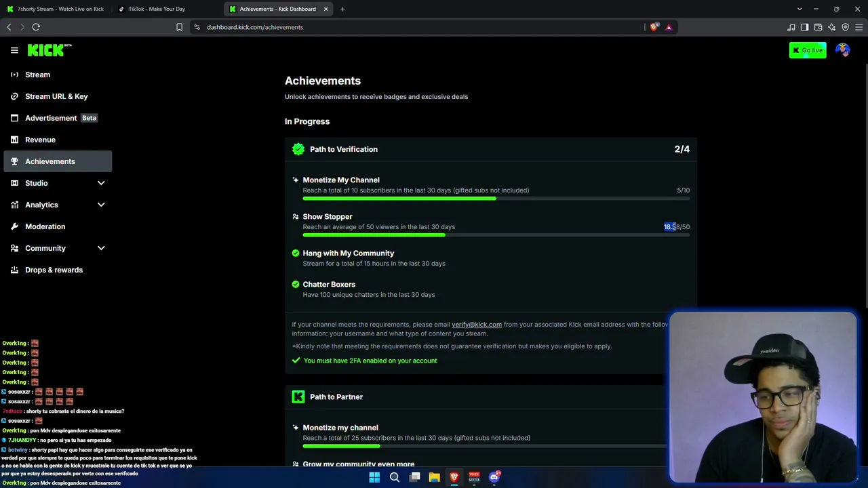Click the Revenue chart icon
868x488 pixels.
[14, 140]
